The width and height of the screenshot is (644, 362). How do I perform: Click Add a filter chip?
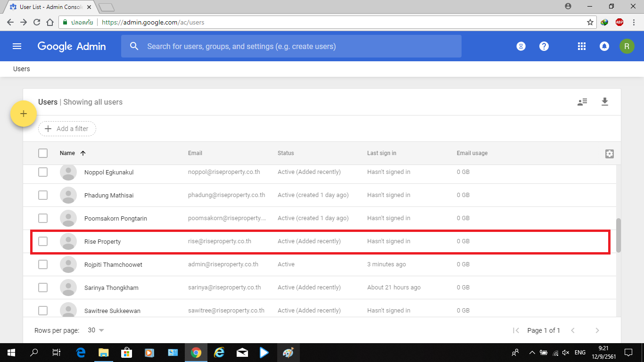coord(67,129)
